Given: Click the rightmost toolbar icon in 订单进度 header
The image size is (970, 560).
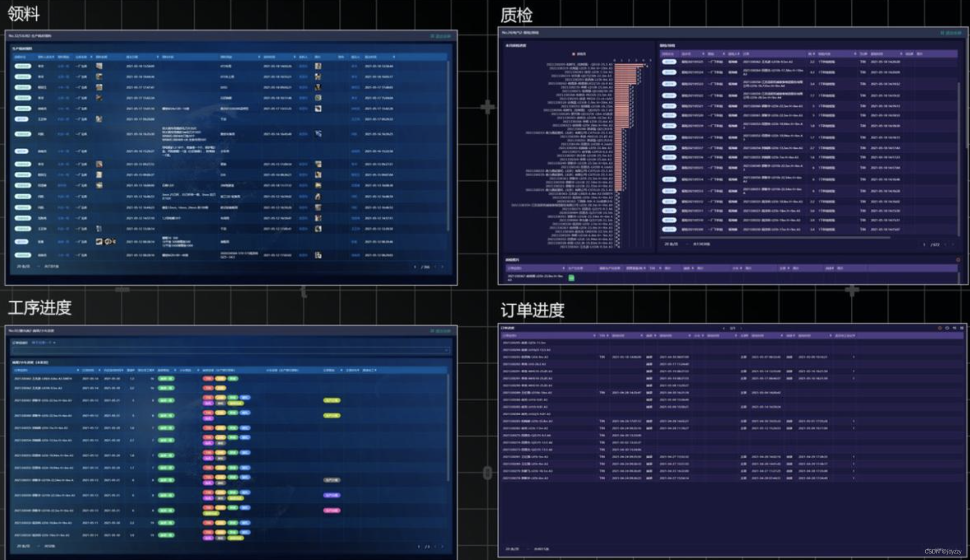Looking at the screenshot, I should tap(961, 328).
